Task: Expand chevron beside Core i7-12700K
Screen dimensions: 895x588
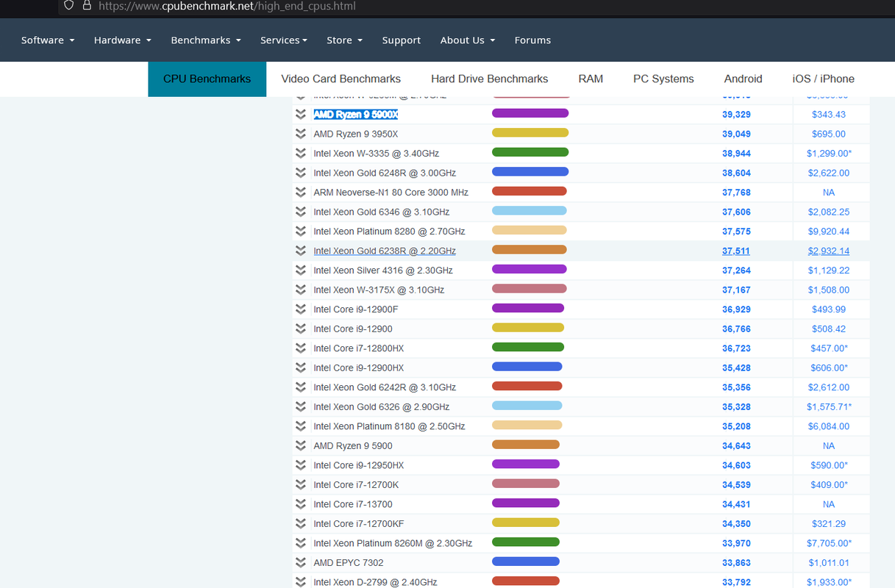Action: [300, 484]
